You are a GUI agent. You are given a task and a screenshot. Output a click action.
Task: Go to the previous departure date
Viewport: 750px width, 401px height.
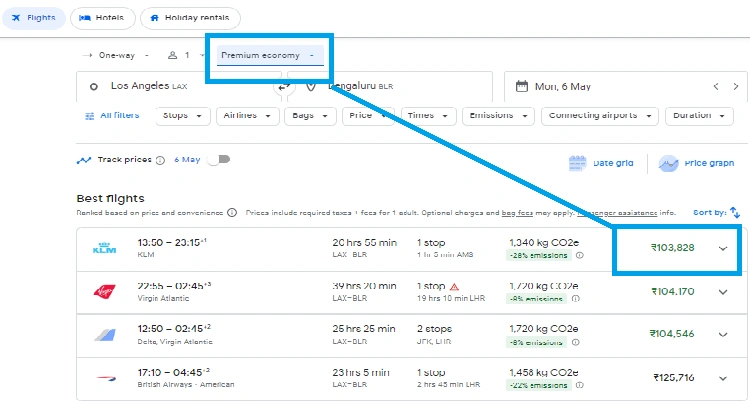click(x=716, y=87)
